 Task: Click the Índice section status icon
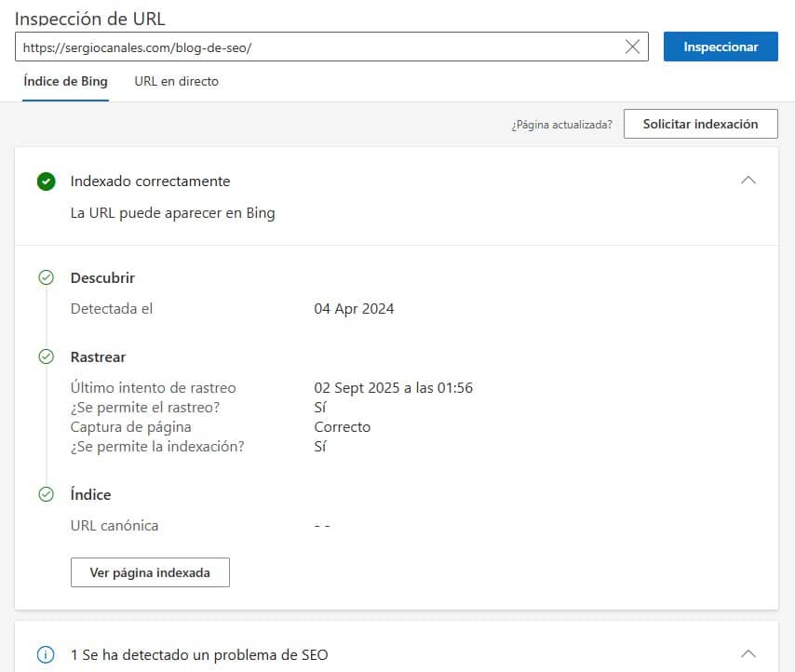pyautogui.click(x=47, y=494)
